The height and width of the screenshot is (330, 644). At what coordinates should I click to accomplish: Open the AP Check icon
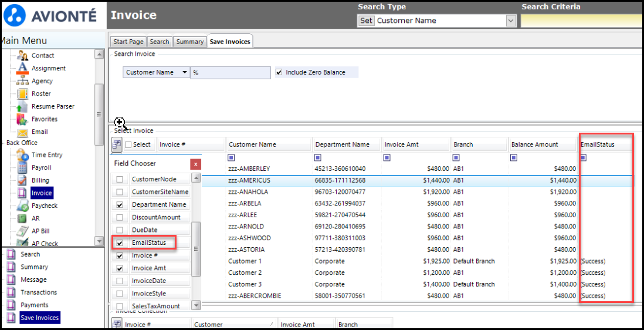point(22,243)
